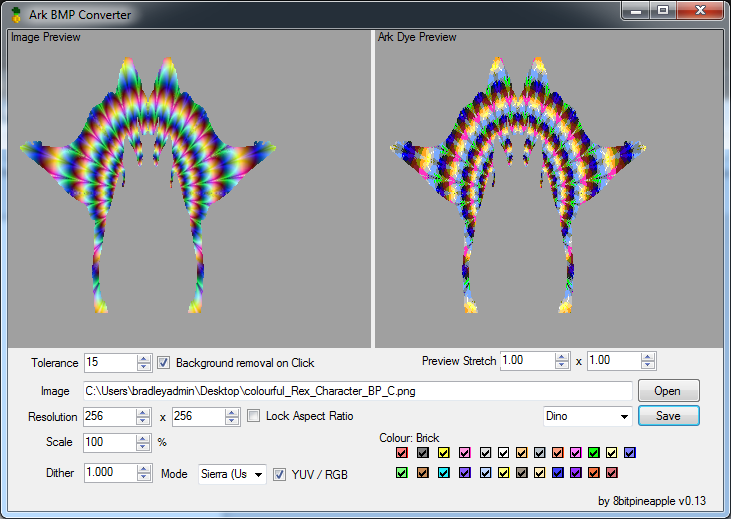Image resolution: width=731 pixels, height=519 pixels.
Task: Disable Background removal on Click checkbox
Action: coord(163,362)
